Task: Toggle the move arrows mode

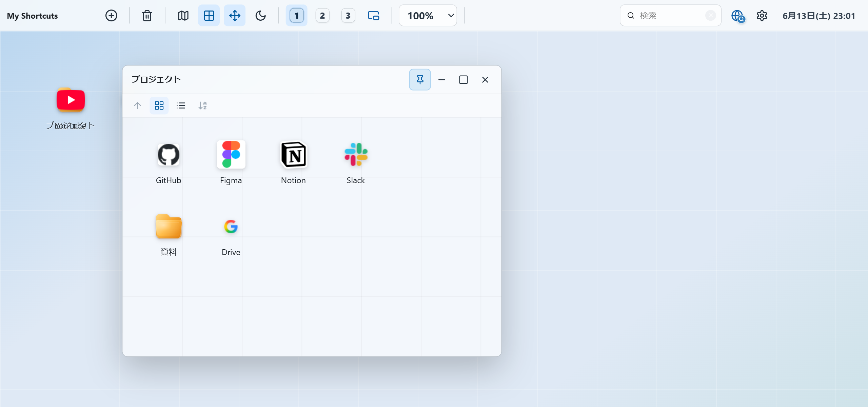Action: 235,16
